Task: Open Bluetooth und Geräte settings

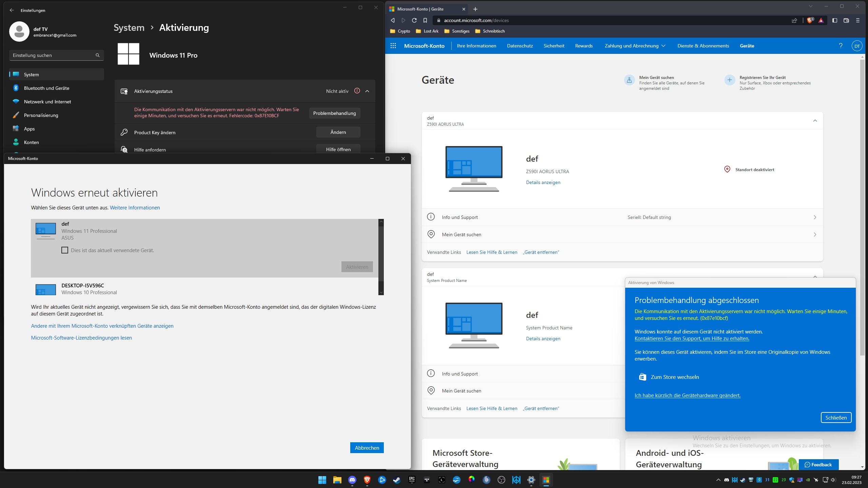Action: 57,88
